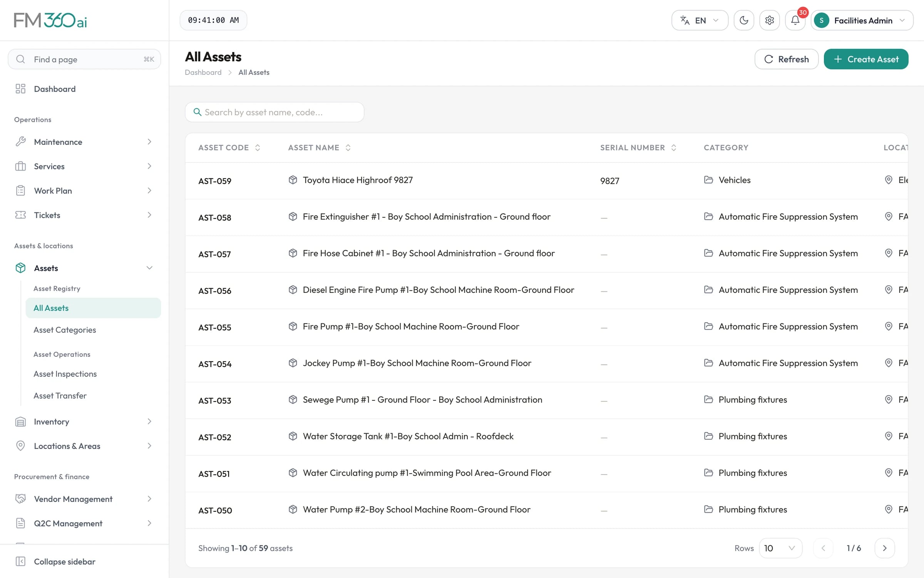The height and width of the screenshot is (578, 924).
Task: Click the cube icon beside Toyota Hiace Highroof 9827
Action: pyautogui.click(x=293, y=180)
